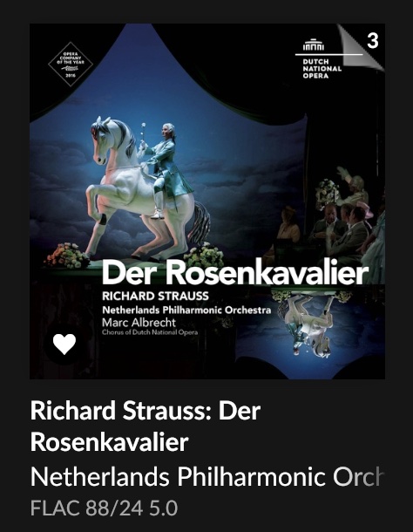Click the large 'Der Rosenkavalier' text on the cover

(x=235, y=272)
